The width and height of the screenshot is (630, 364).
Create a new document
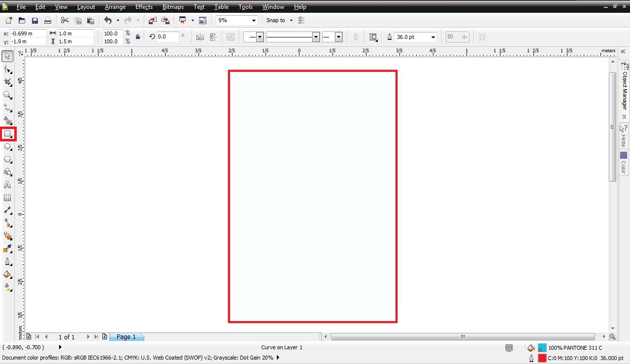click(8, 20)
